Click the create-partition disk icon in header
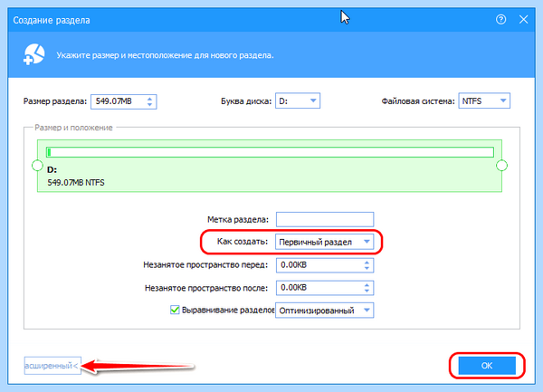 point(34,54)
